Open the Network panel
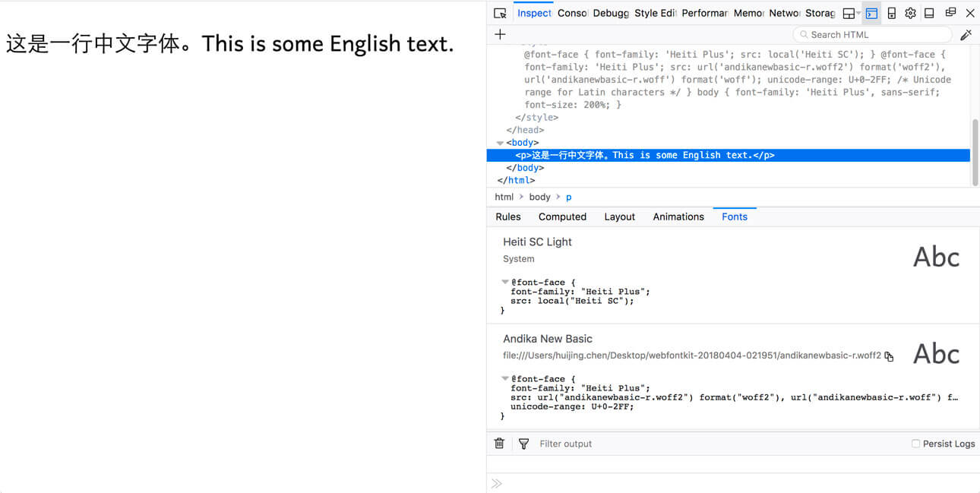 (x=784, y=13)
